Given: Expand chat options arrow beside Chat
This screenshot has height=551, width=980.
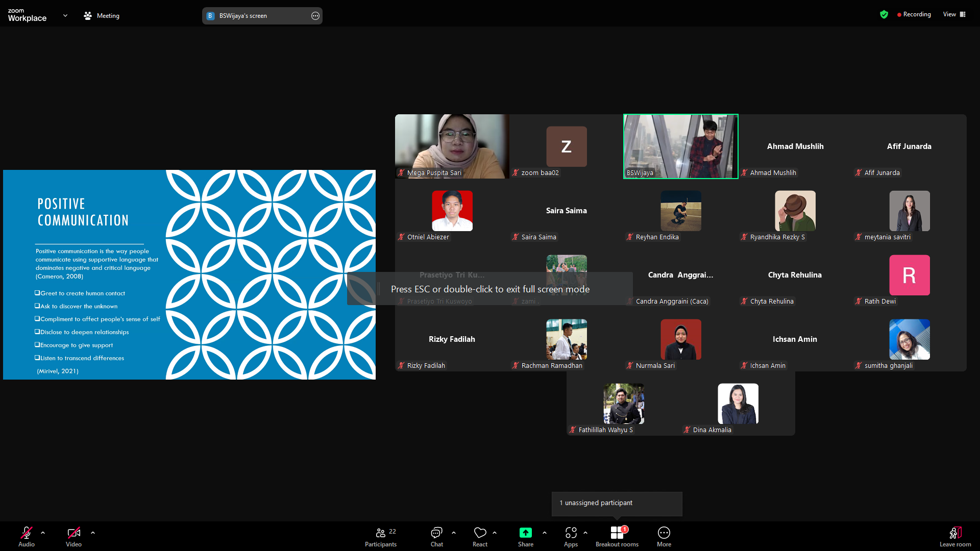Looking at the screenshot, I should click(x=454, y=533).
